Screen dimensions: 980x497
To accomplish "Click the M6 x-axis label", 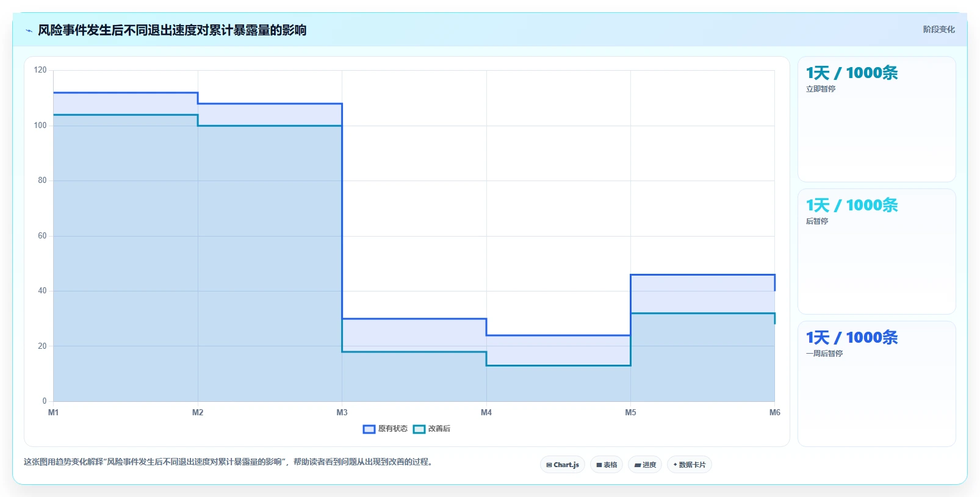I will (x=774, y=413).
